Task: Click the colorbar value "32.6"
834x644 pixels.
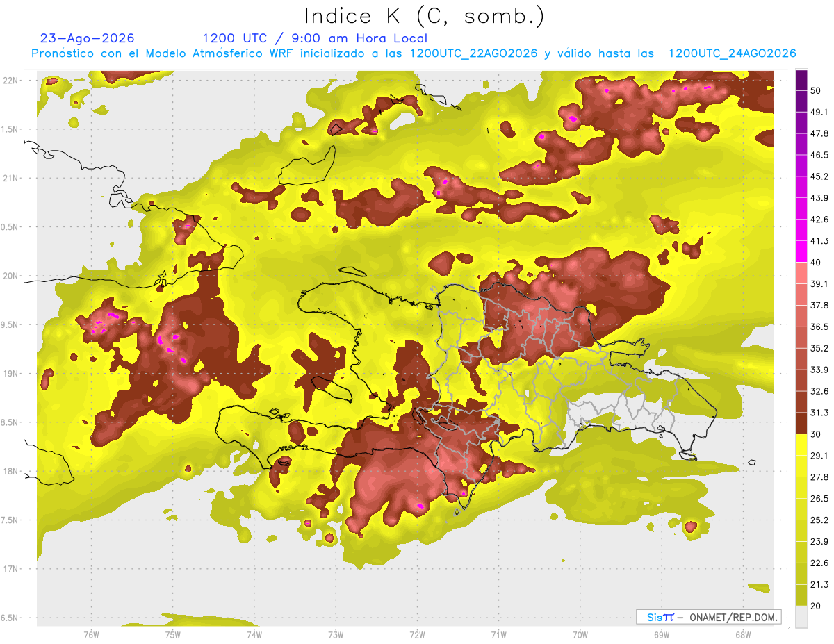Action: pyautogui.click(x=819, y=391)
